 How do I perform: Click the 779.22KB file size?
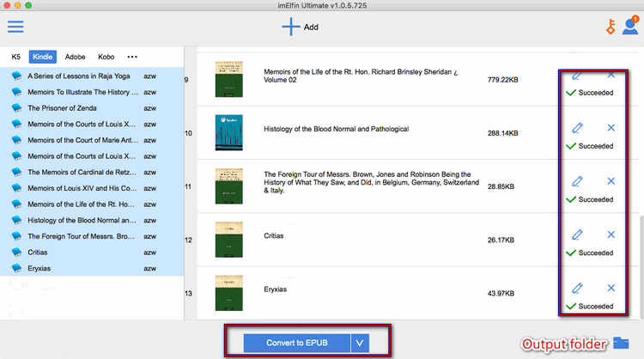[x=502, y=80]
